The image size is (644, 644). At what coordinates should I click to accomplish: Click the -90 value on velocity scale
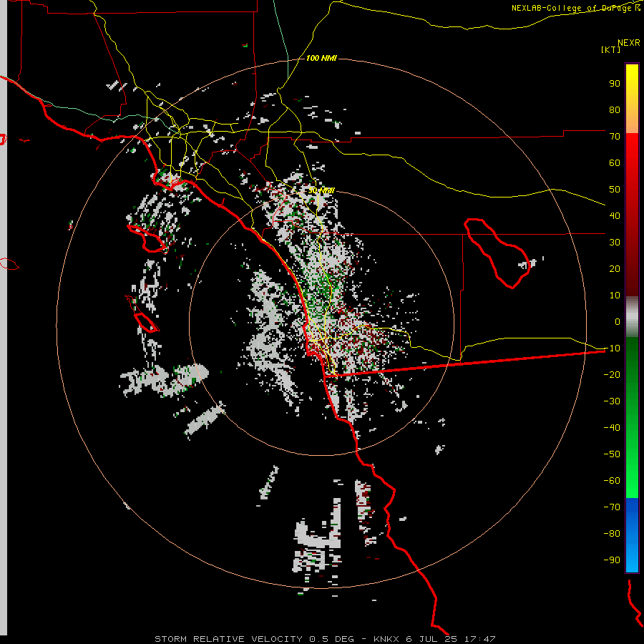click(612, 560)
